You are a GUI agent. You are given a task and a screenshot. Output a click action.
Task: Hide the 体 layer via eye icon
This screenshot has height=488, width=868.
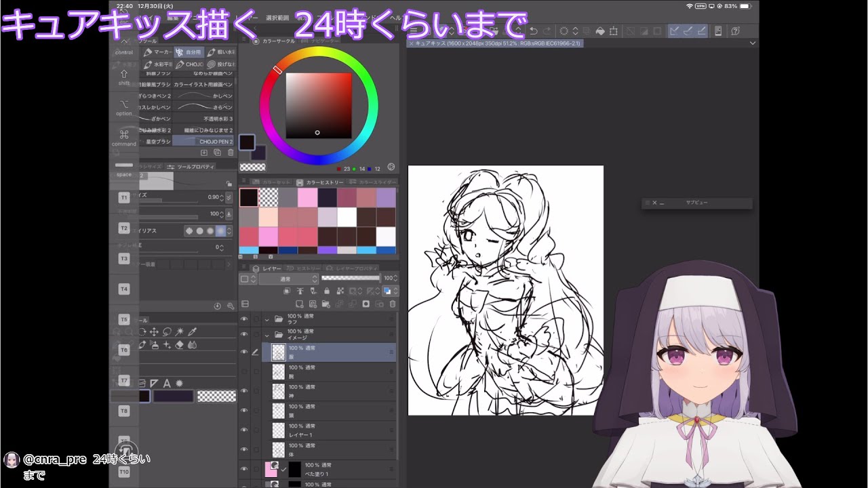coord(244,449)
